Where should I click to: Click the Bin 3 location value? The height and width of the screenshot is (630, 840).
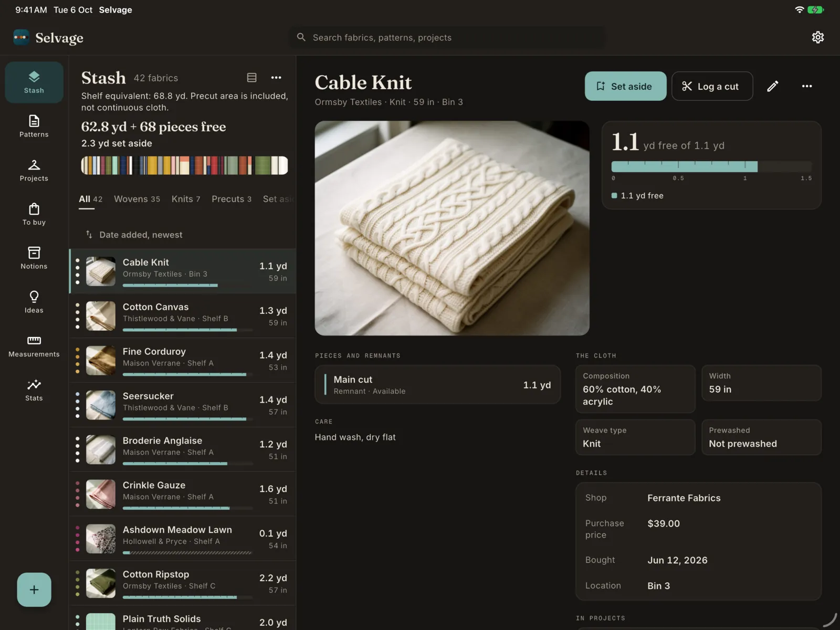coord(658,585)
